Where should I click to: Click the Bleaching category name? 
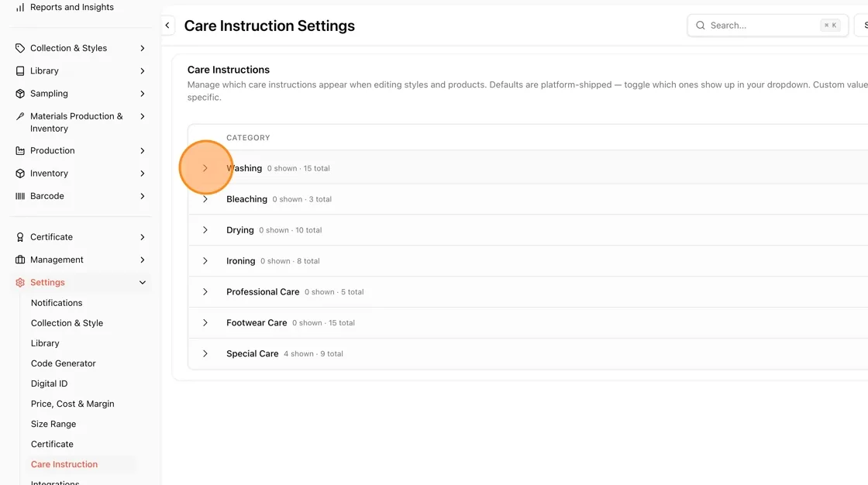pyautogui.click(x=247, y=199)
